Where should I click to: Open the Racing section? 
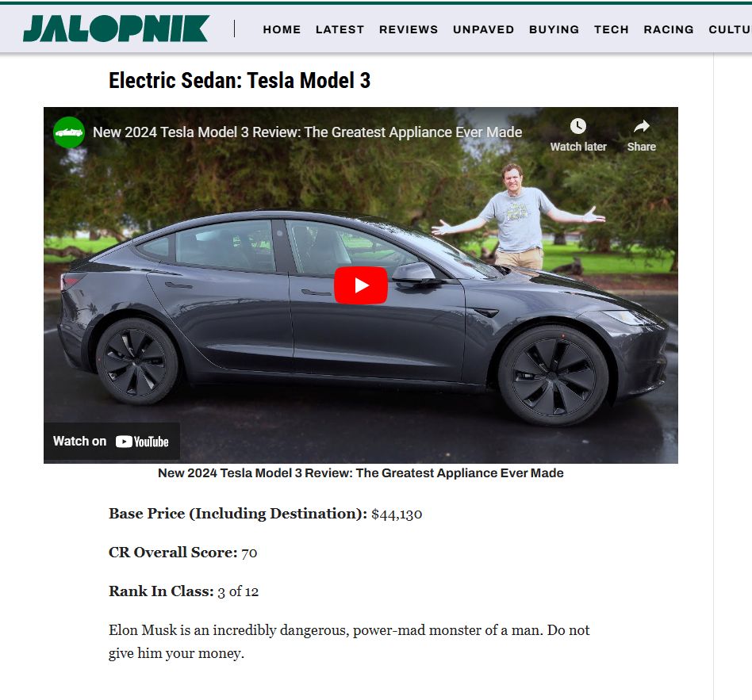pos(669,29)
